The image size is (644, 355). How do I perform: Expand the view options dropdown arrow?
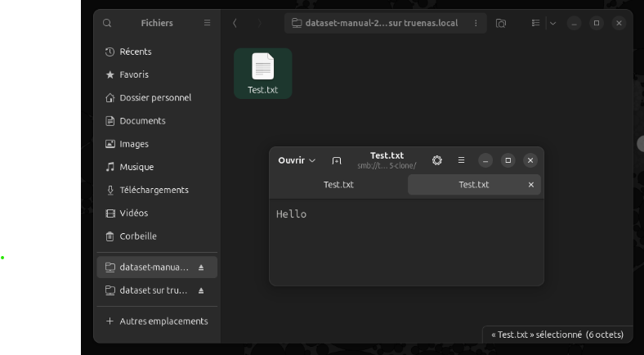coord(552,23)
